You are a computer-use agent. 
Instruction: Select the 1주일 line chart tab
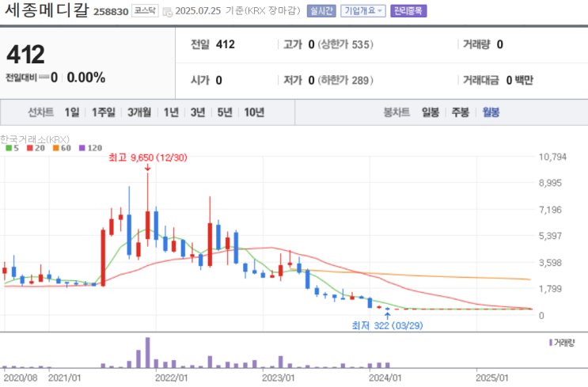tap(104, 112)
